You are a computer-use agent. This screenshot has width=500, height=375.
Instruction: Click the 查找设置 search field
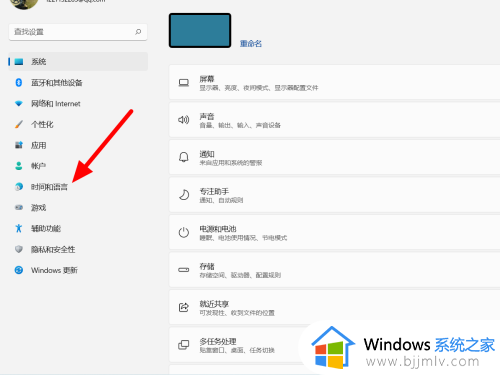[78, 32]
